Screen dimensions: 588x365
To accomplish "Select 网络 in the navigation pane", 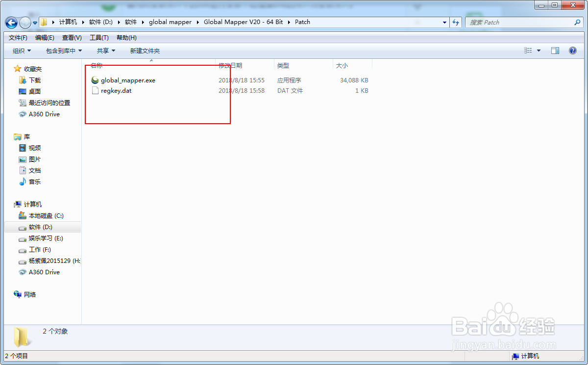I will click(x=30, y=294).
